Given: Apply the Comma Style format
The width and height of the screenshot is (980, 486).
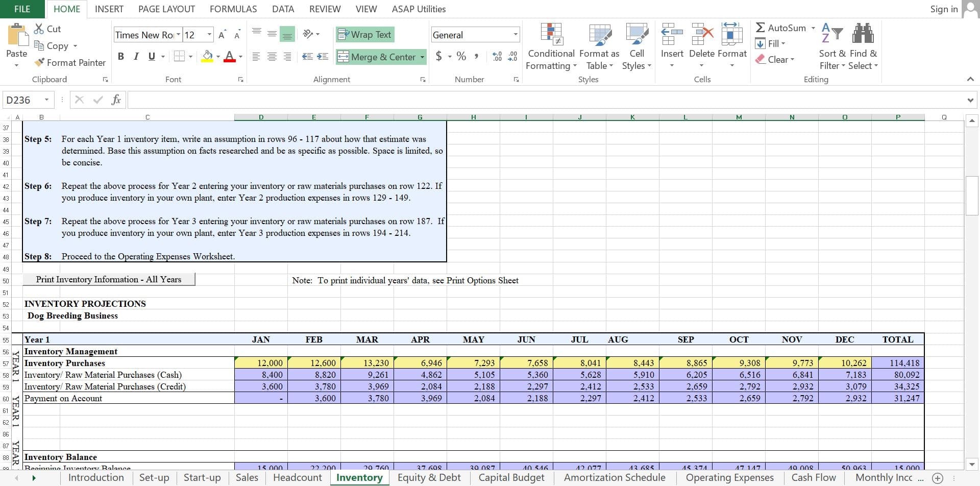Looking at the screenshot, I should [x=476, y=56].
